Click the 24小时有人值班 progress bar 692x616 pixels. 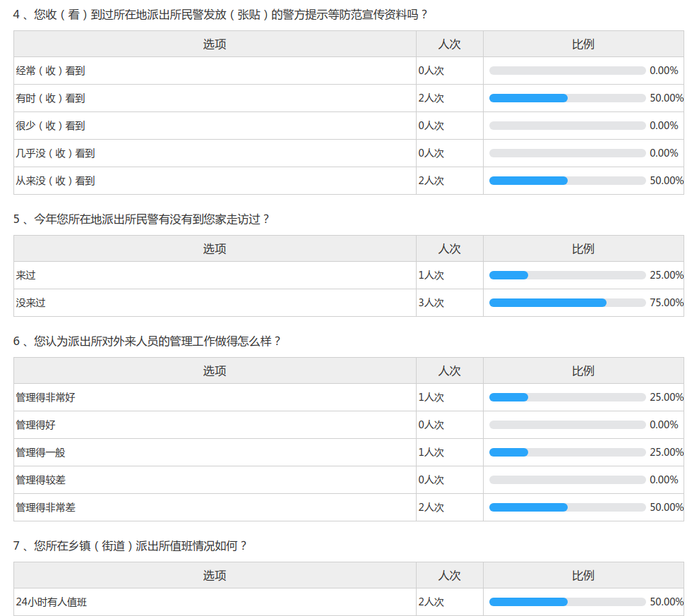[567, 602]
